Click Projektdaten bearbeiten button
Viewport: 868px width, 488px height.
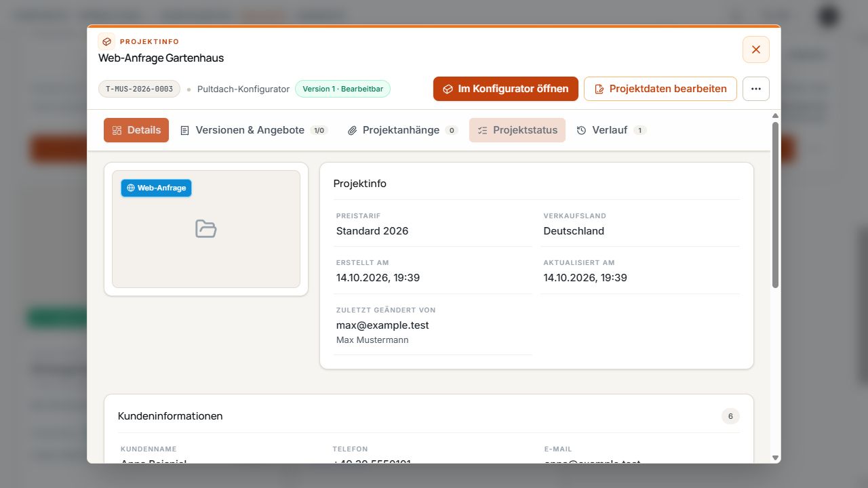tap(660, 89)
